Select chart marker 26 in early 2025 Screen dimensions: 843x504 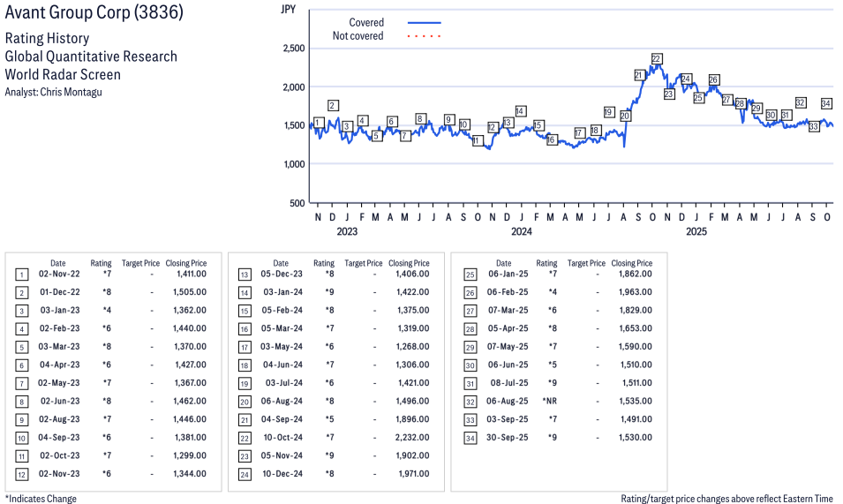coord(713,80)
